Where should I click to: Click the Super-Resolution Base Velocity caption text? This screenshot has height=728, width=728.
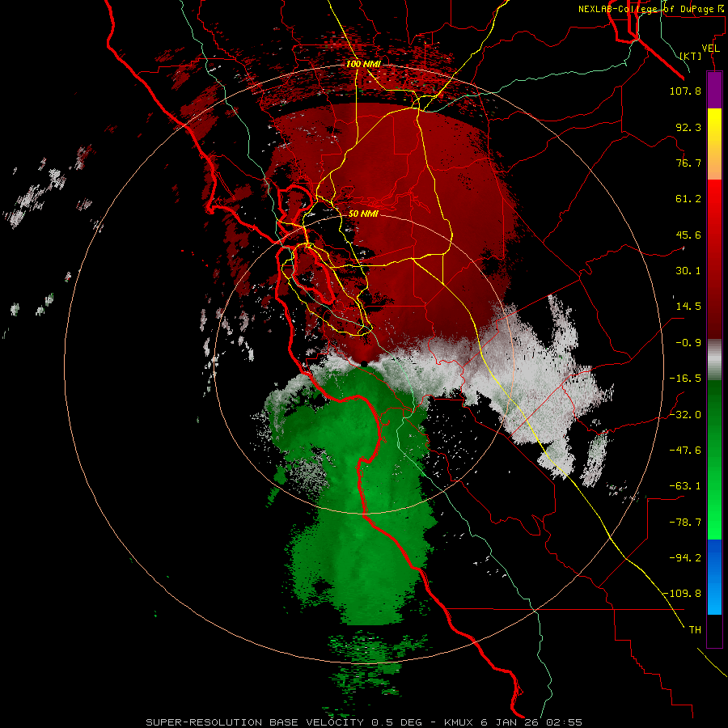coord(364,722)
